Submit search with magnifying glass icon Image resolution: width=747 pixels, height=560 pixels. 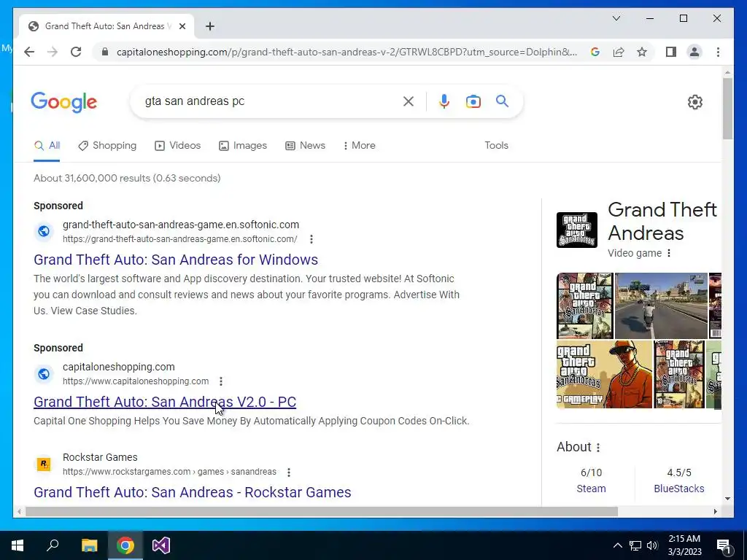coord(502,101)
